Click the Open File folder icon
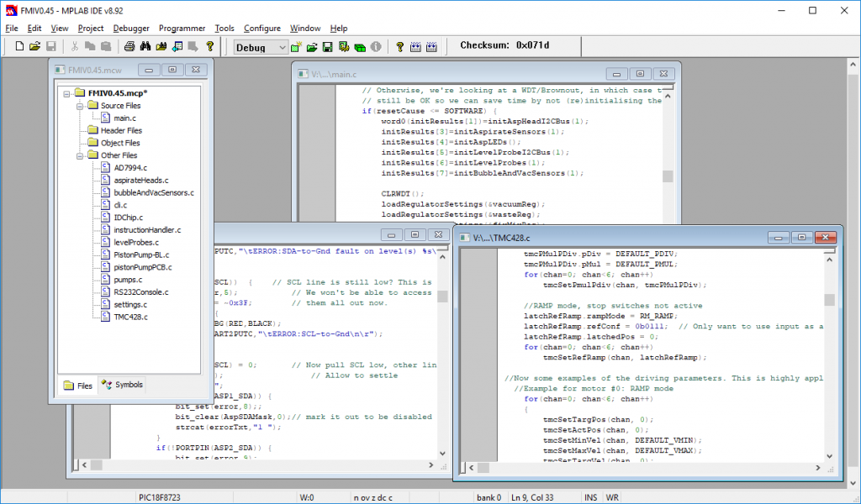Image resolution: width=861 pixels, height=504 pixels. pos(34,47)
